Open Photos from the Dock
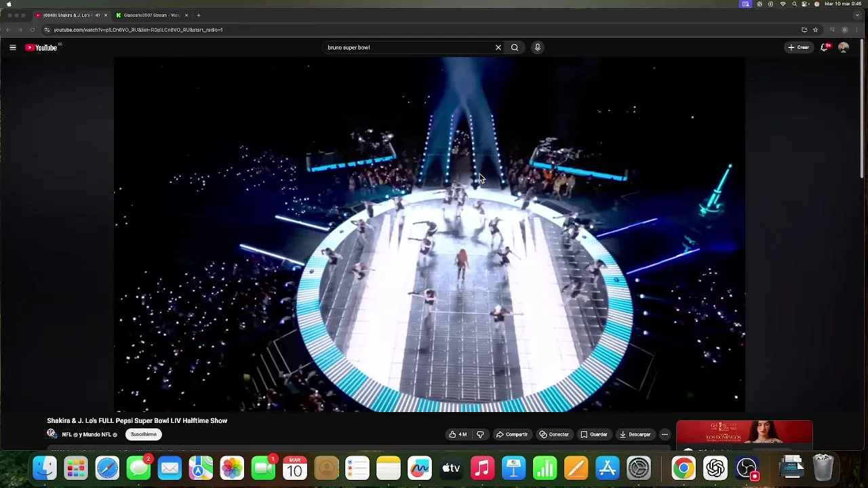868x488 pixels. pos(232,468)
